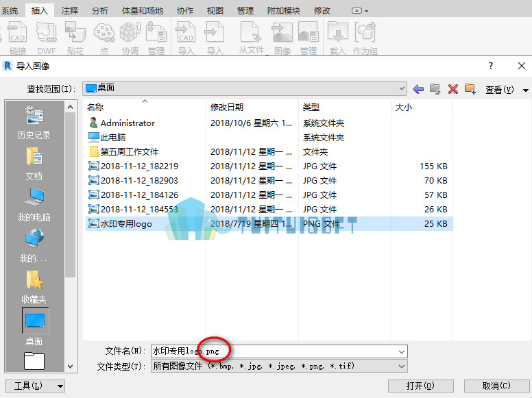Click the Import gbXML (导入) icon beside Import CAD
The image size is (532, 398).
(x=215, y=32)
